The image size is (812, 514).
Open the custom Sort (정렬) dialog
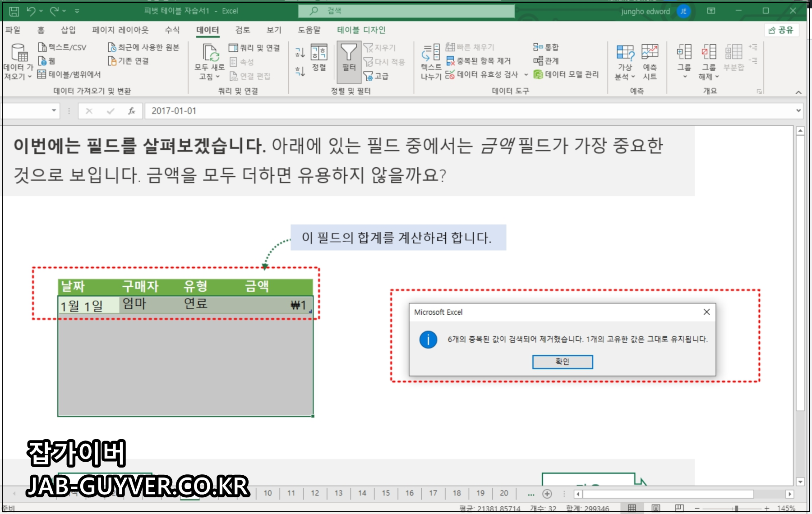(x=319, y=58)
